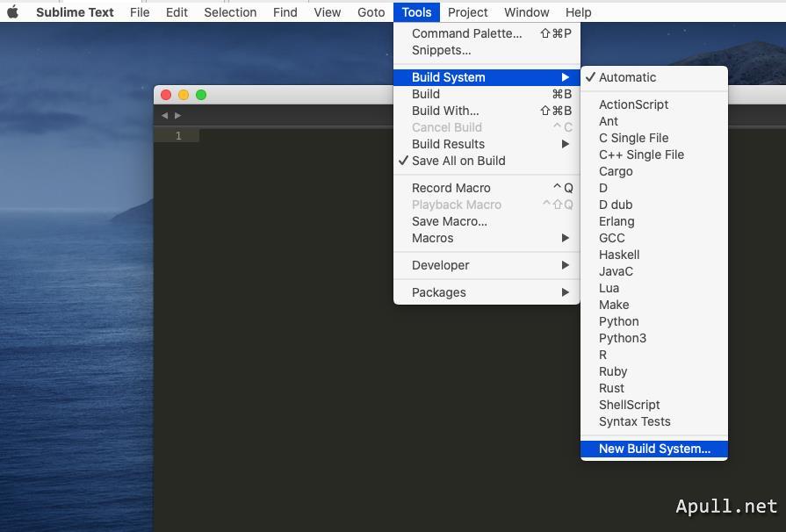Select C++ Single File build system
This screenshot has height=532, width=786.
[x=654, y=155]
